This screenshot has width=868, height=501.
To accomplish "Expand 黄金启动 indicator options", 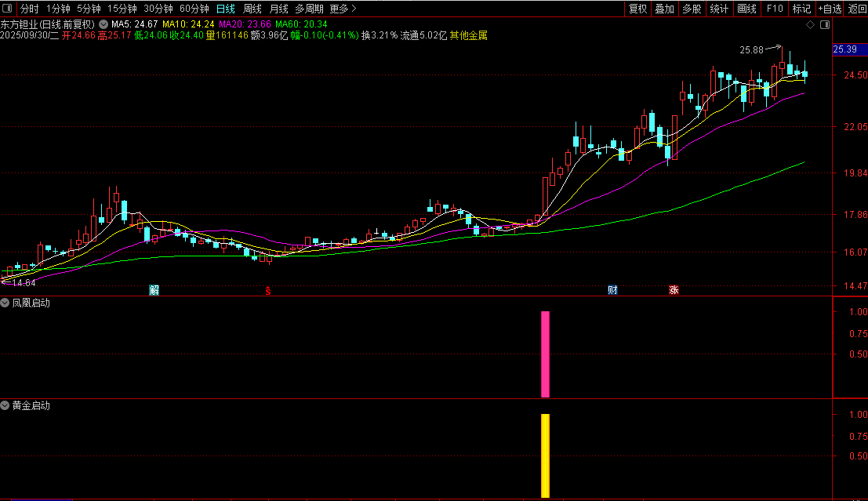I will tap(5, 406).
